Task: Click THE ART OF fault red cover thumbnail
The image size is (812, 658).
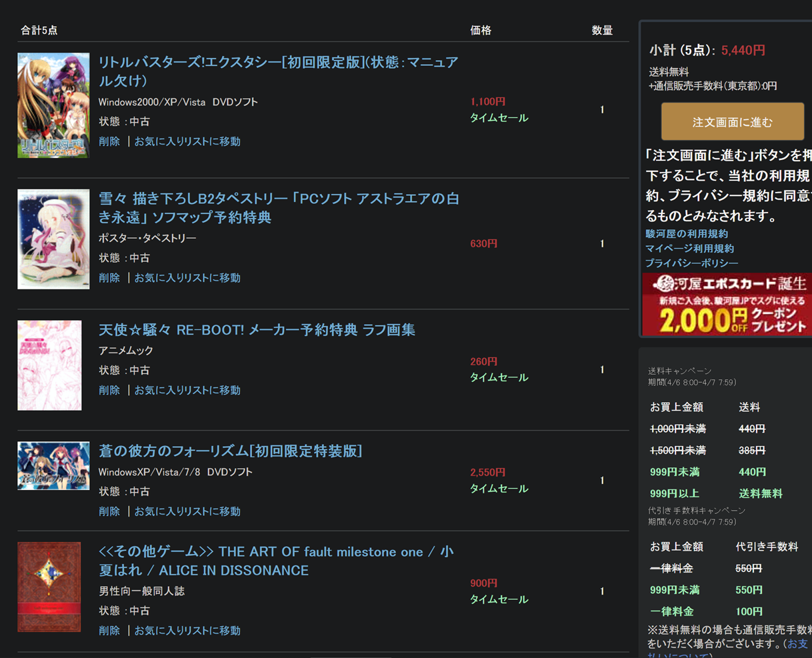Action: pos(49,587)
